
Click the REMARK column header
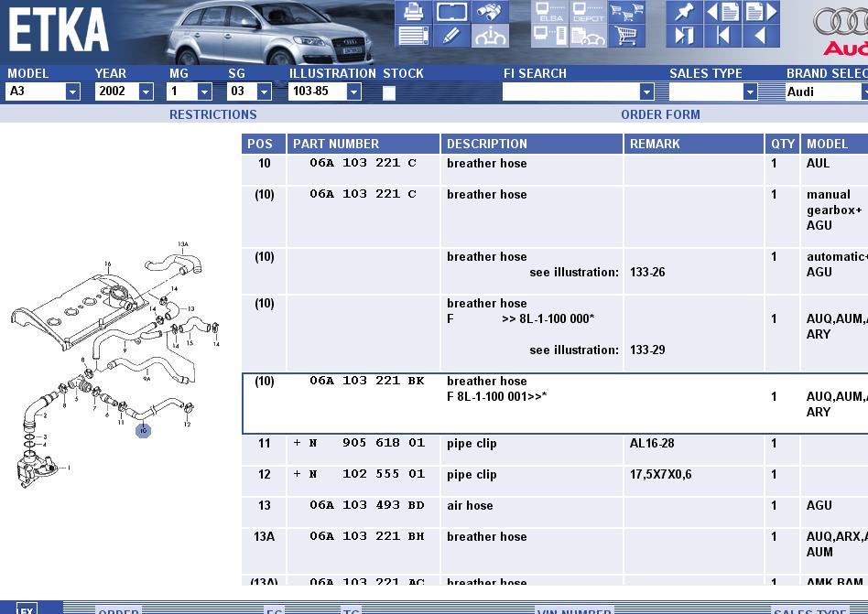(x=694, y=144)
